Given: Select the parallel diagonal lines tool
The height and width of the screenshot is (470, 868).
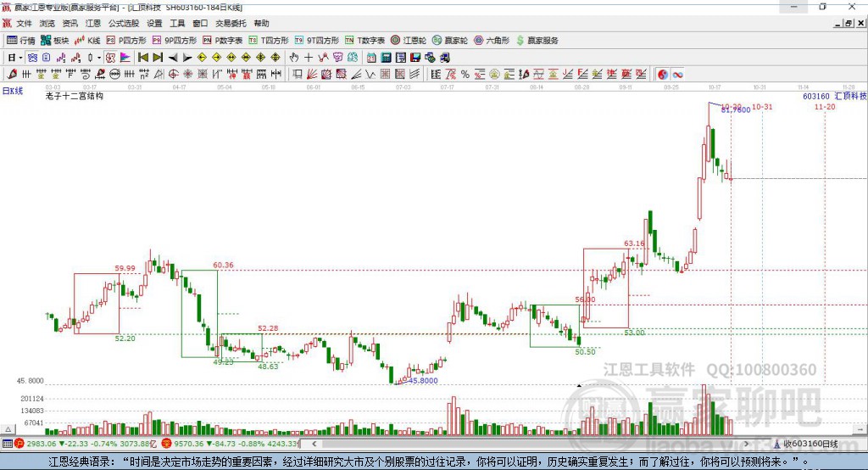Looking at the screenshot, I should tap(415, 75).
